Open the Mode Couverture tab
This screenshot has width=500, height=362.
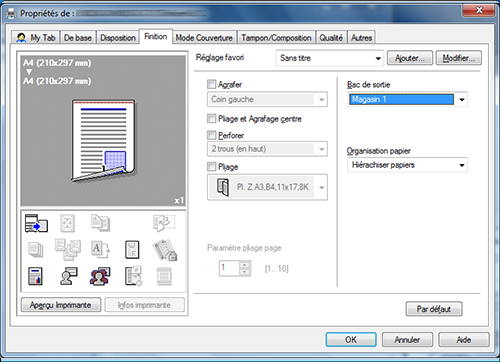[x=204, y=38]
